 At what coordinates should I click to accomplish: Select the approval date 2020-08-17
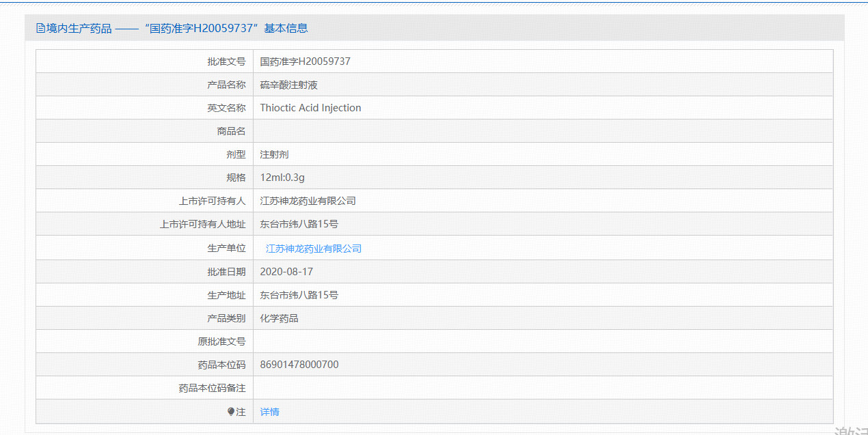point(286,272)
